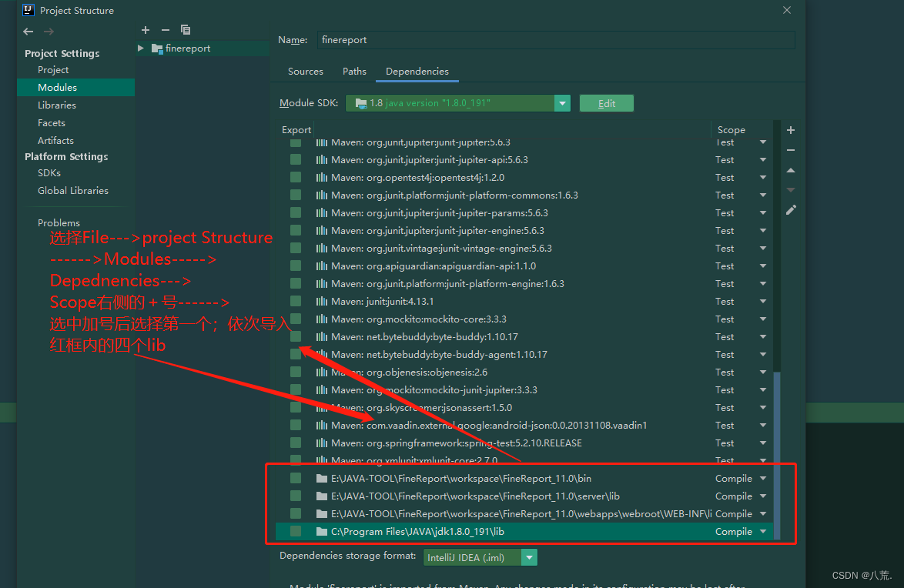This screenshot has width=904, height=588.
Task: Open the Module SDK dropdown
Action: click(562, 103)
